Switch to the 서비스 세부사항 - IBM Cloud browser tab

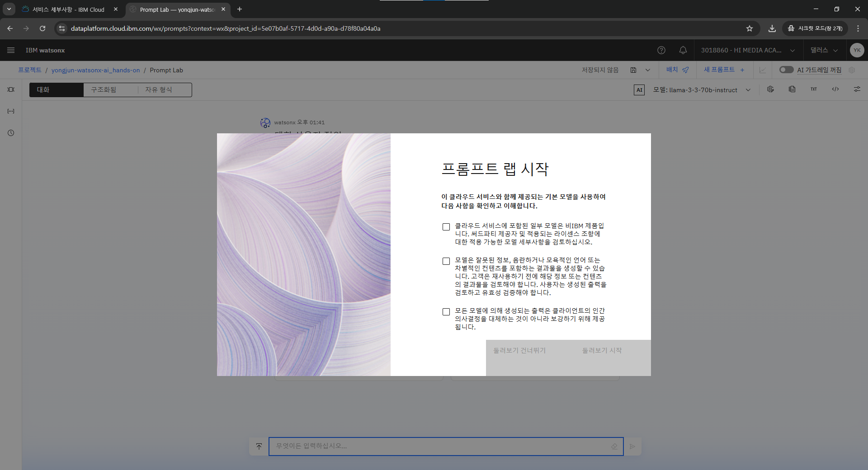click(x=69, y=9)
